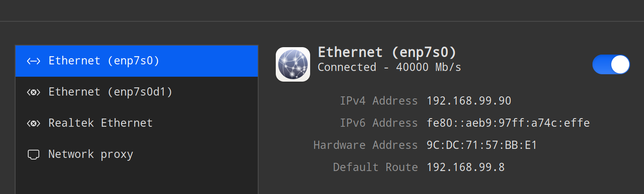Viewport: 644px width, 194px height.
Task: Select the Ethernet (enp7s0) connection icon
Action: click(34, 61)
